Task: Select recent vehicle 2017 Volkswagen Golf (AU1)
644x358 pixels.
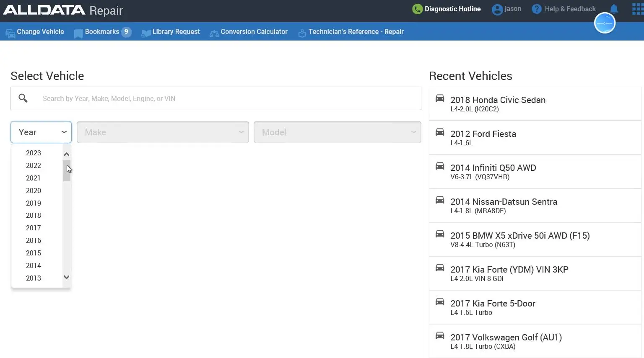Action: [535, 341]
